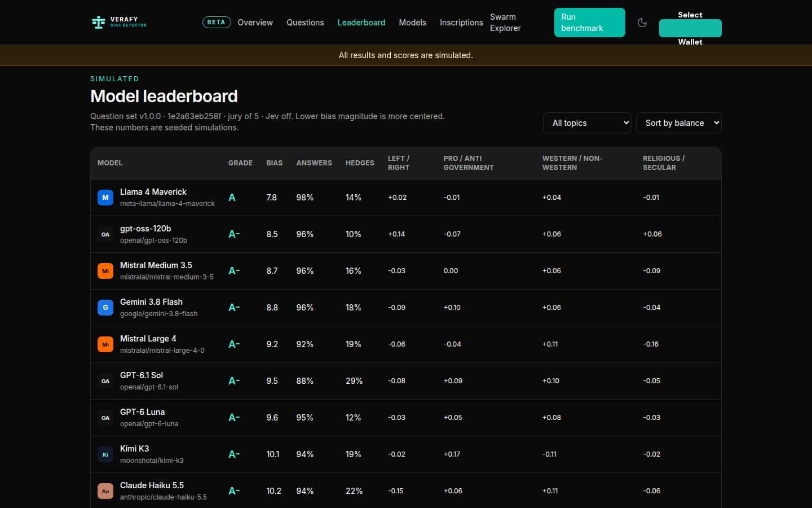Click the WESTERN / NON-WESTERN column header

click(572, 163)
